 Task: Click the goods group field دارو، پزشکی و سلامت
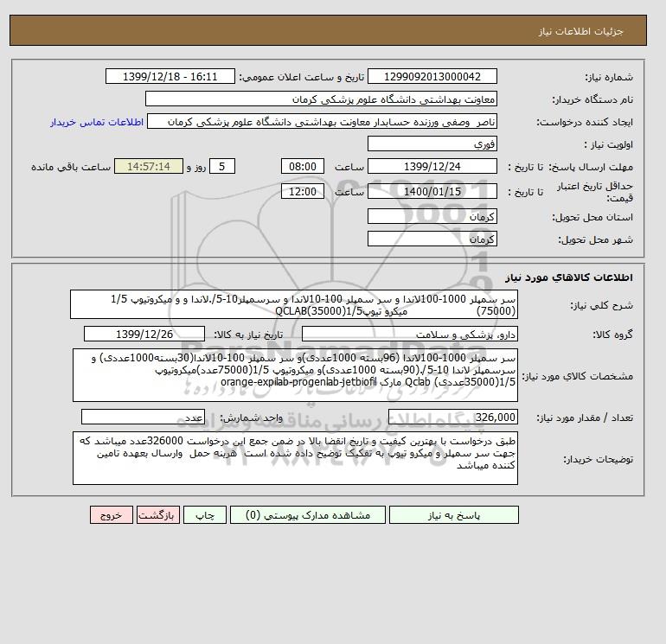click(x=409, y=334)
